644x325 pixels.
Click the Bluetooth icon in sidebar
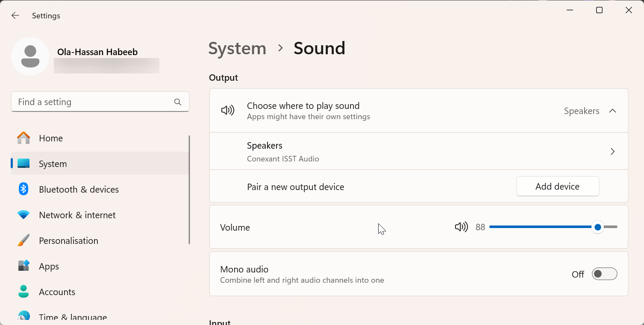pos(24,189)
